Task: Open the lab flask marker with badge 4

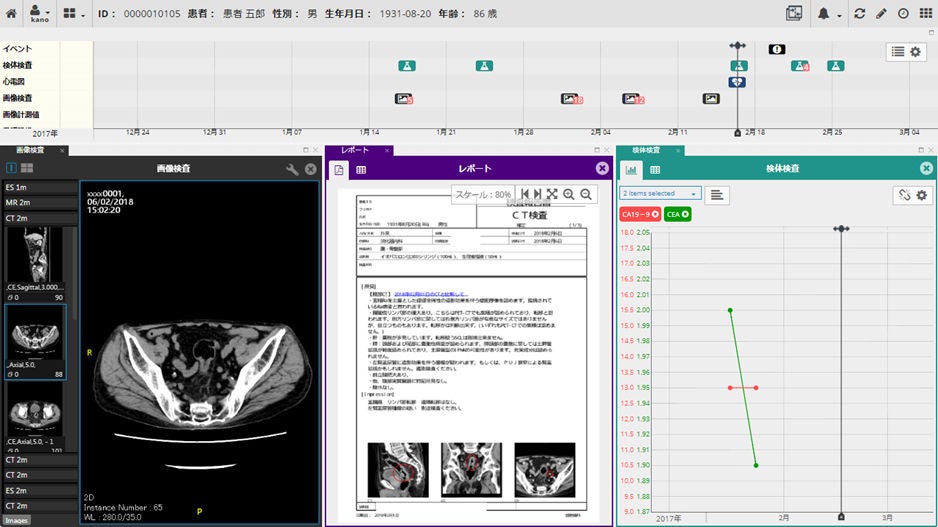Action: pyautogui.click(x=800, y=66)
